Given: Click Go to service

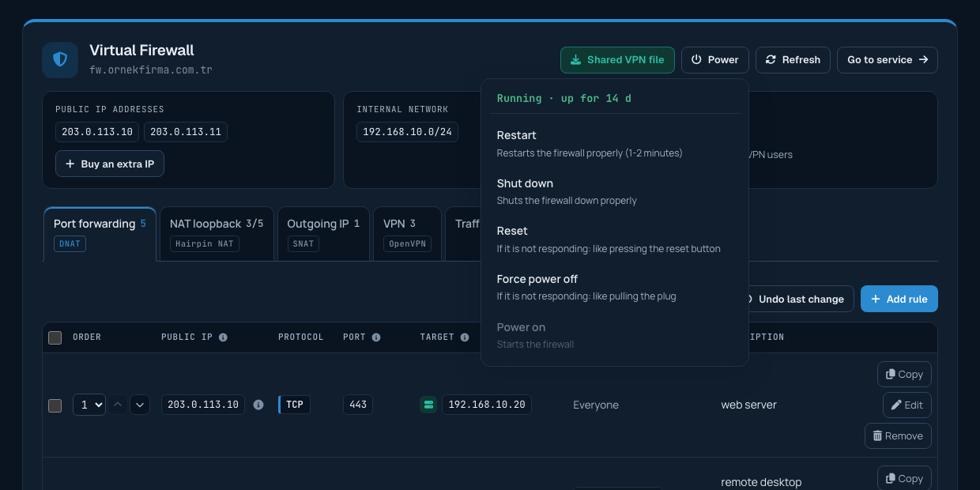Looking at the screenshot, I should tap(888, 60).
